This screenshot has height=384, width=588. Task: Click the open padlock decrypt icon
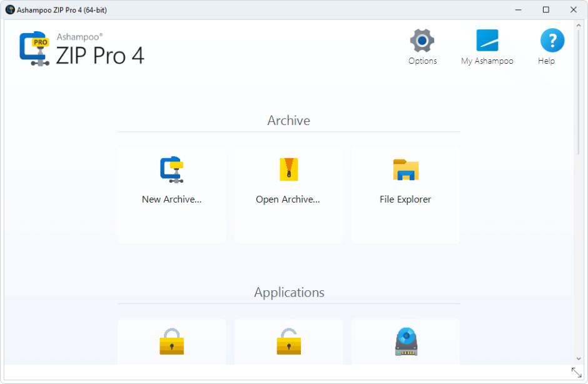289,341
